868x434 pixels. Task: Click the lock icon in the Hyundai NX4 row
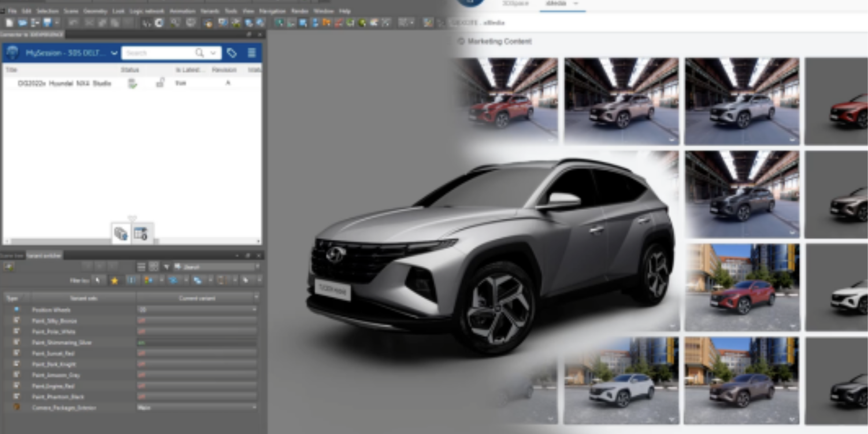[x=160, y=83]
